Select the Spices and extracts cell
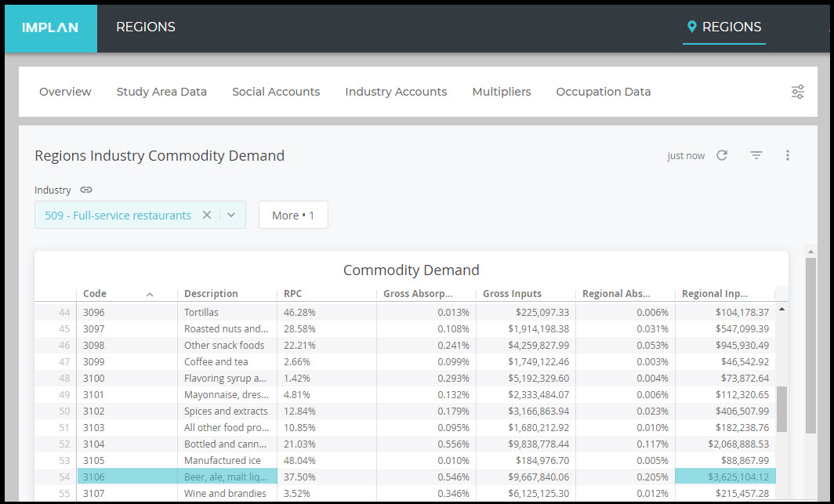 point(227,411)
